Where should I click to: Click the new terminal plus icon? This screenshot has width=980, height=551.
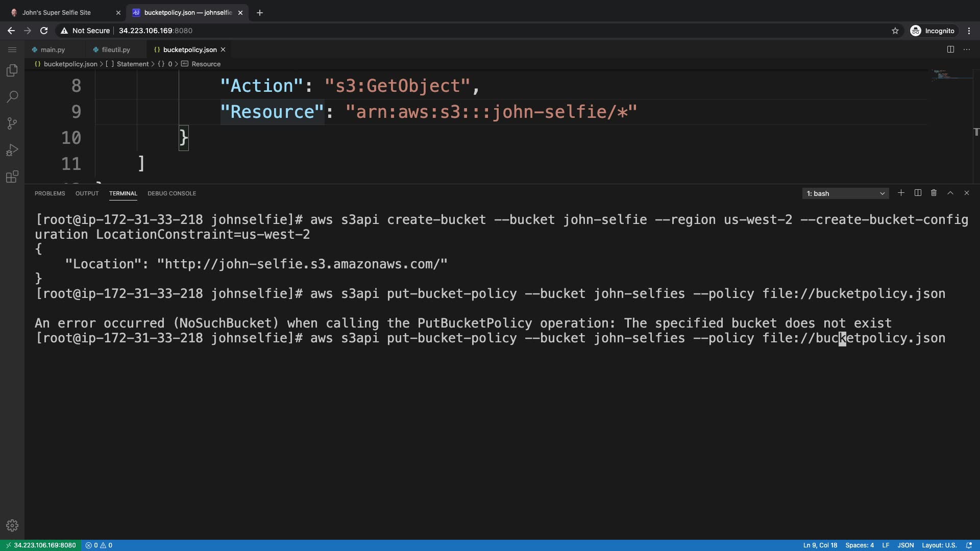(901, 193)
